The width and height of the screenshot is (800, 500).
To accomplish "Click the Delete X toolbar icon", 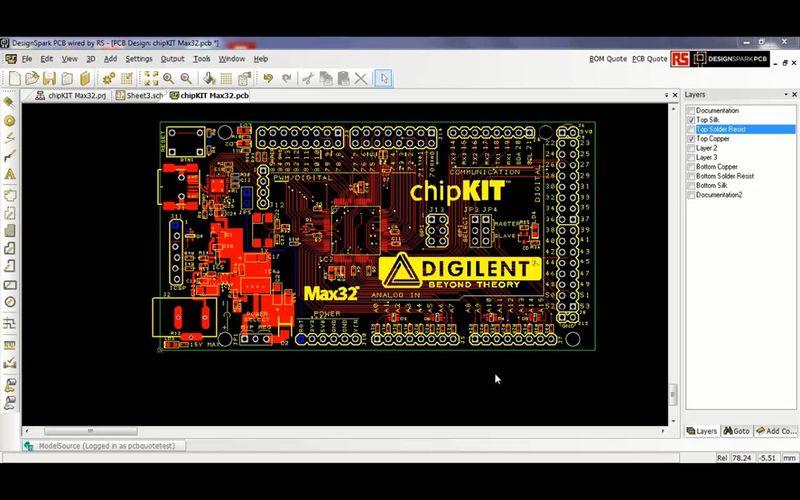I will coord(361,79).
